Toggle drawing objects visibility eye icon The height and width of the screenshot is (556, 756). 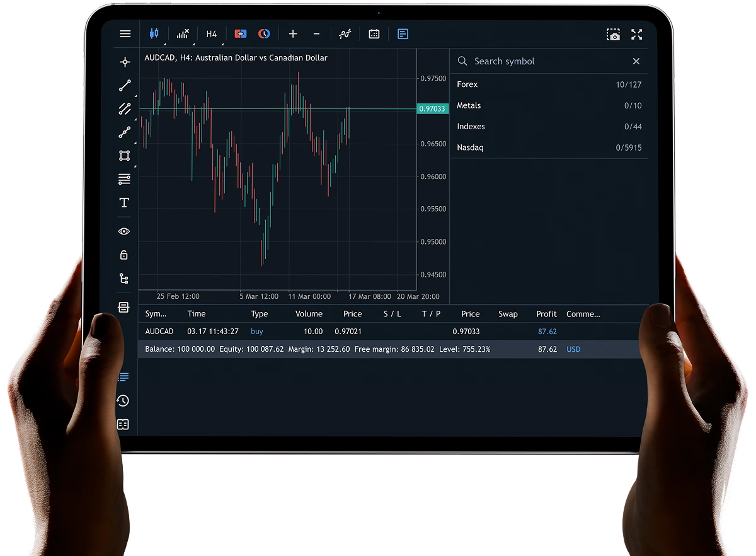click(124, 231)
